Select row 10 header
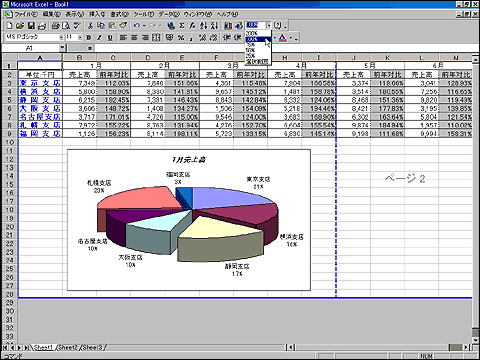The width and height of the screenshot is (480, 360). pos(9,142)
